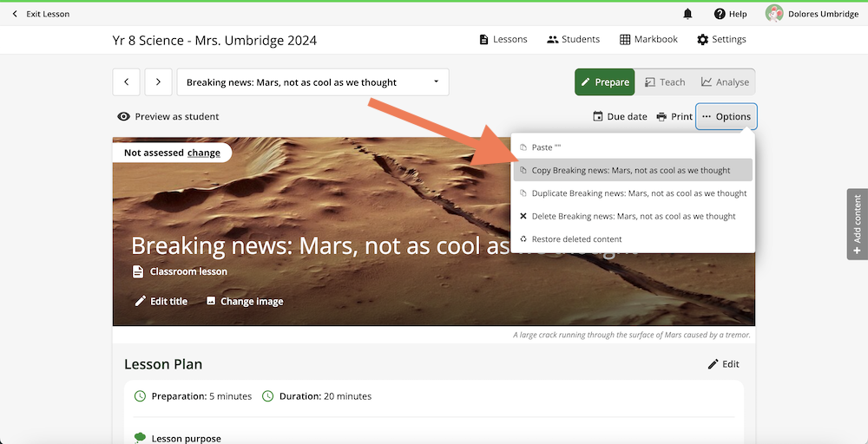Click Dolores Umbridge profile avatar
The width and height of the screenshot is (868, 444).
(x=774, y=14)
